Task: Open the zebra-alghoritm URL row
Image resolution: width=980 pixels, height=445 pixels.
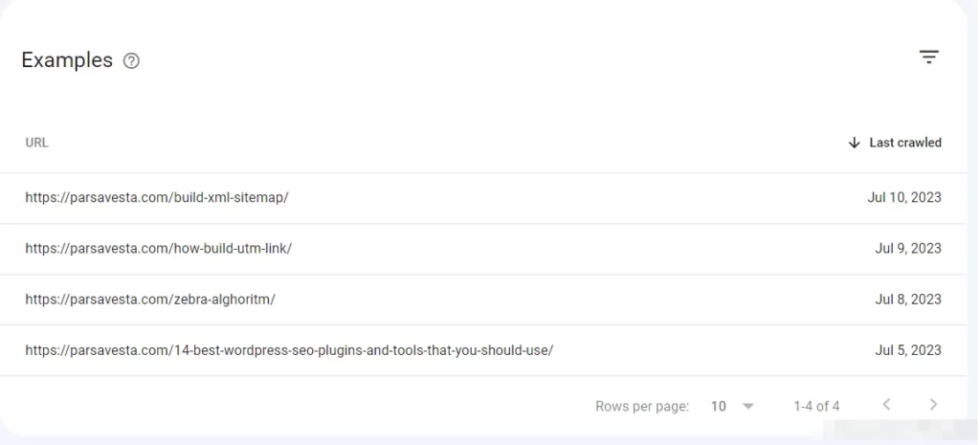Action: click(x=483, y=300)
